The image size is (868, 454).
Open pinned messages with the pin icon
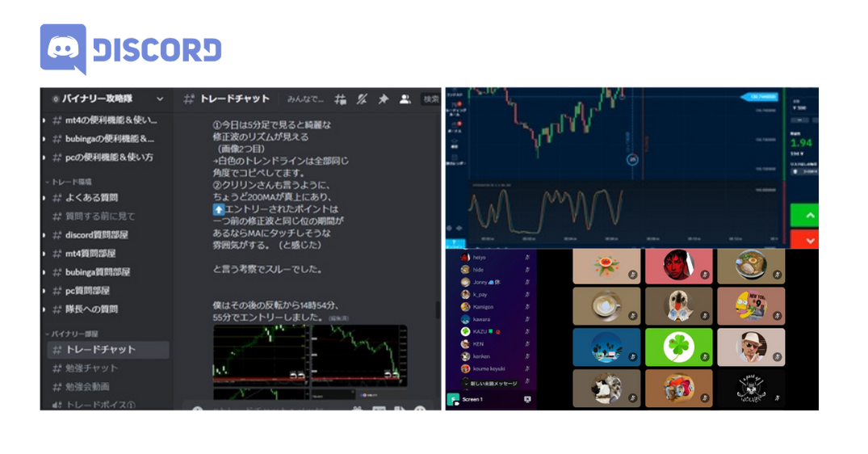[383, 99]
